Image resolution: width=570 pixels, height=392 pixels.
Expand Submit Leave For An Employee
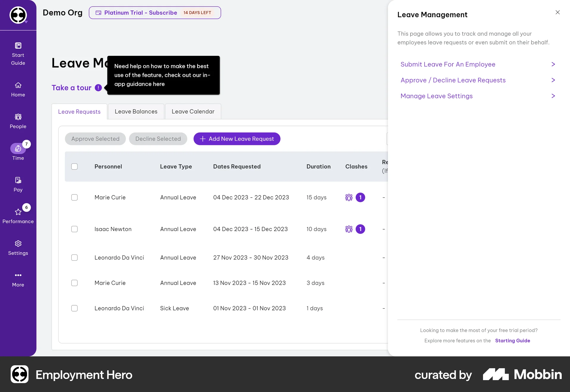point(448,64)
